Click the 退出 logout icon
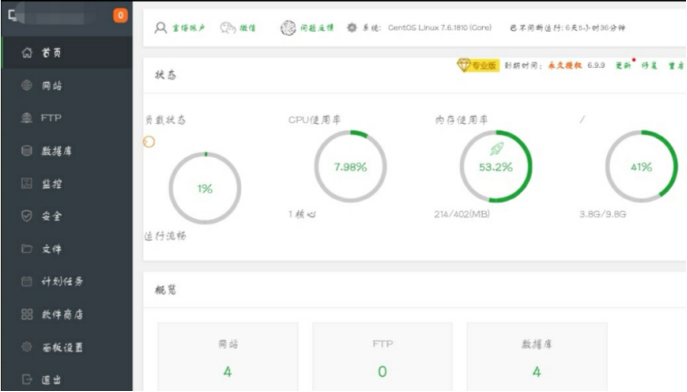This screenshot has width=687, height=392. coord(27,379)
